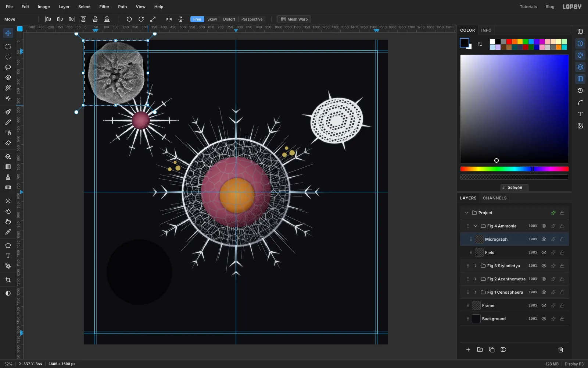588x368 pixels.
Task: Select the Paint Bucket tool
Action: (x=8, y=156)
